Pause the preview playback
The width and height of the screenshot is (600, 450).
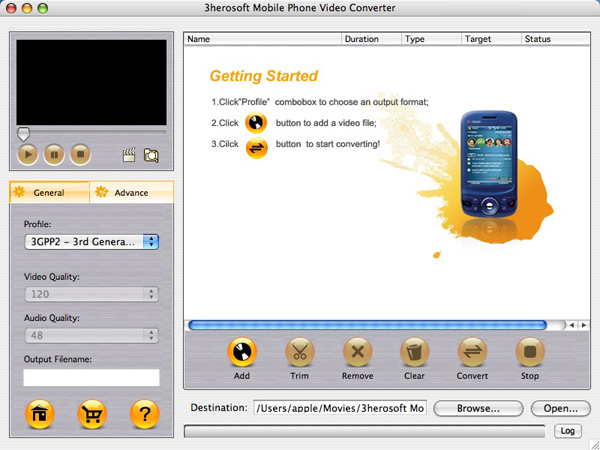pos(54,154)
